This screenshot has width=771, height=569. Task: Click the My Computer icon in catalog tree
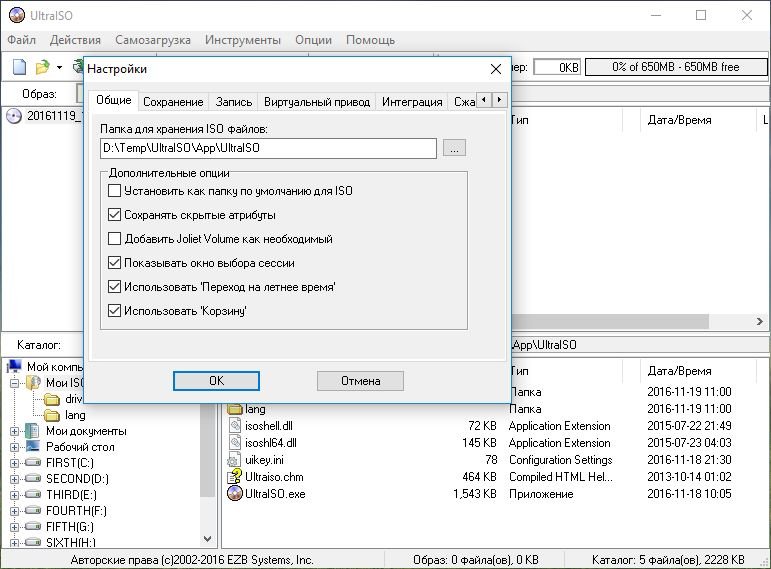tap(15, 366)
